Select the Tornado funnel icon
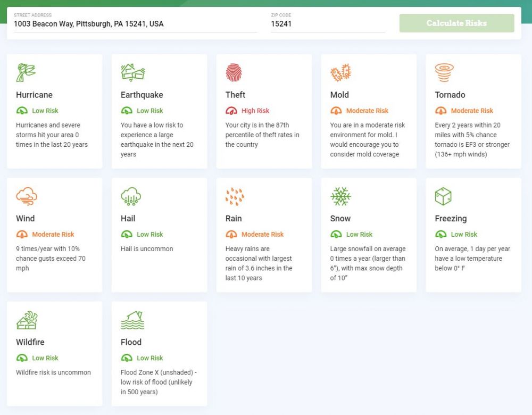This screenshot has width=532, height=415. pyautogui.click(x=444, y=72)
